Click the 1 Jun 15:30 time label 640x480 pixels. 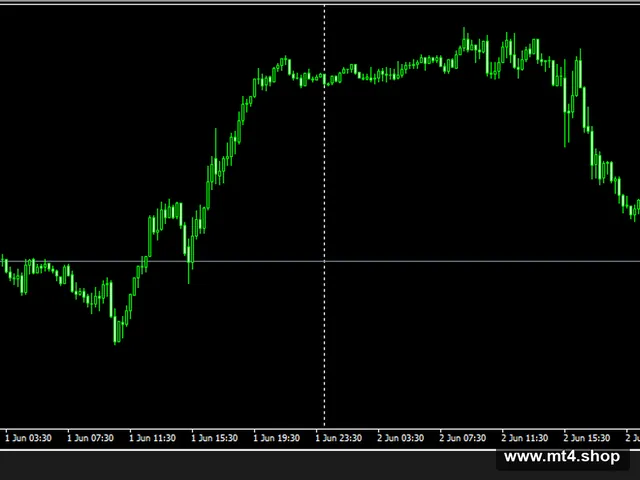[215, 438]
